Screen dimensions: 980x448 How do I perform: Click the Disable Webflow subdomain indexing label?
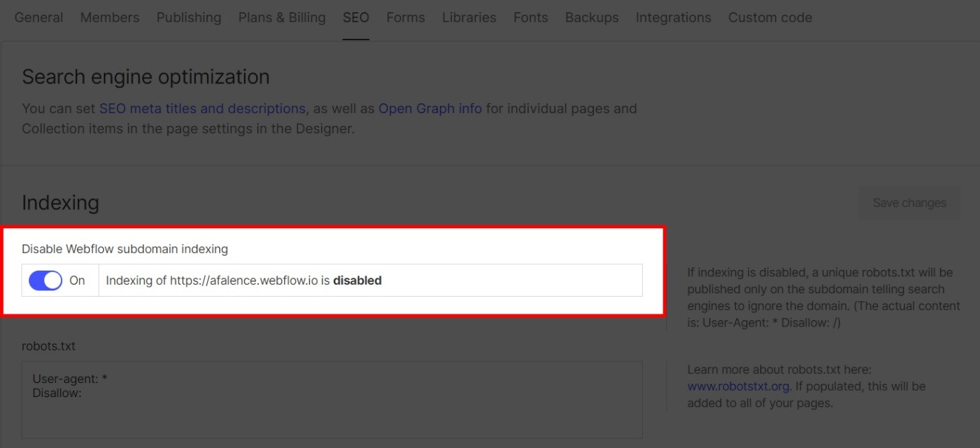[125, 249]
